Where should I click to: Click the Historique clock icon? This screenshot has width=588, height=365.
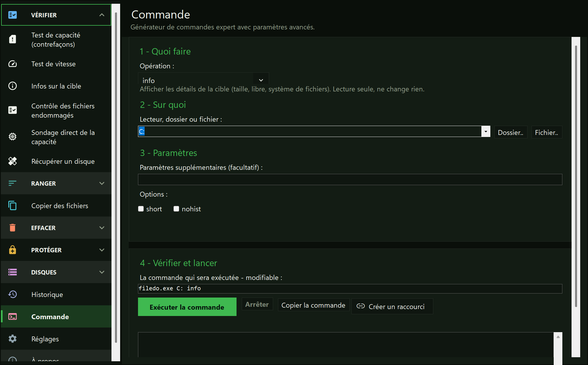(12, 294)
